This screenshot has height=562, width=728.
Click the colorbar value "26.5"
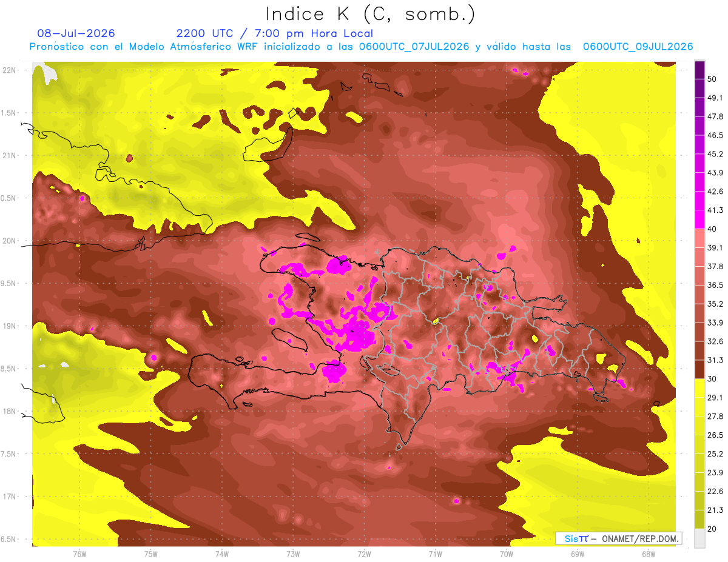(x=715, y=435)
